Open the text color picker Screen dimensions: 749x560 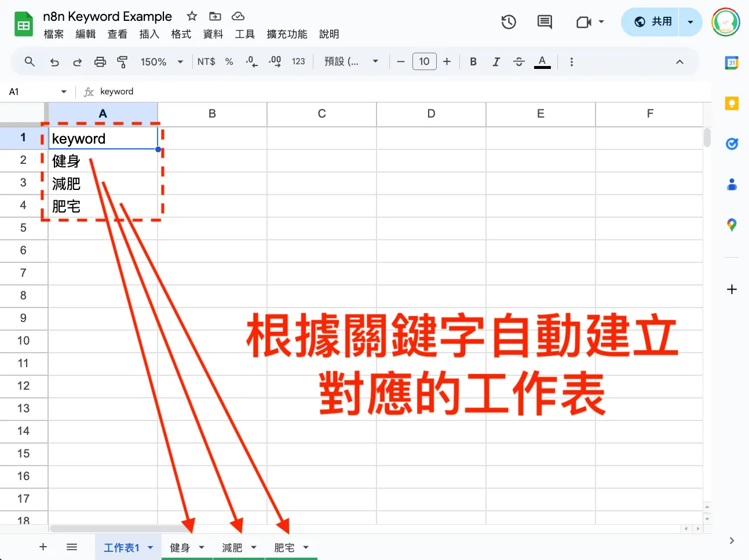pos(542,61)
